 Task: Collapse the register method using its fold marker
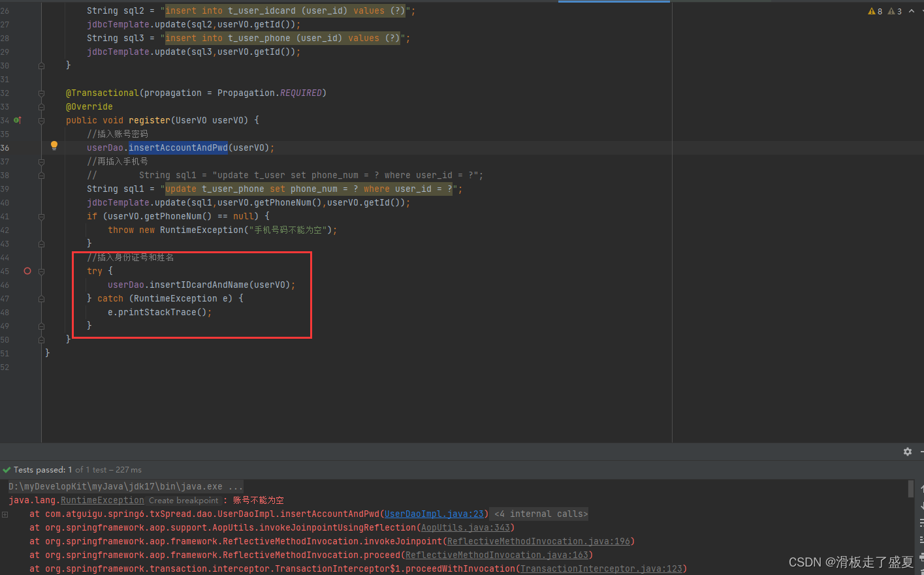click(x=41, y=121)
